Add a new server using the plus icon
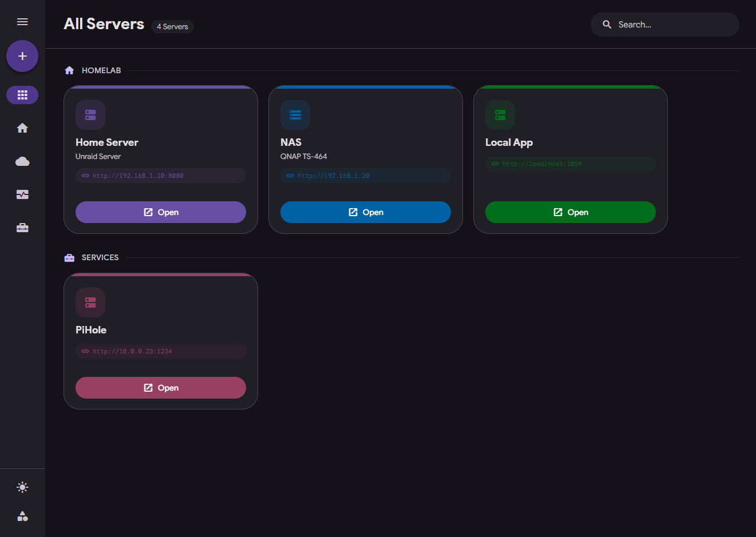The image size is (756, 537). 22,56
